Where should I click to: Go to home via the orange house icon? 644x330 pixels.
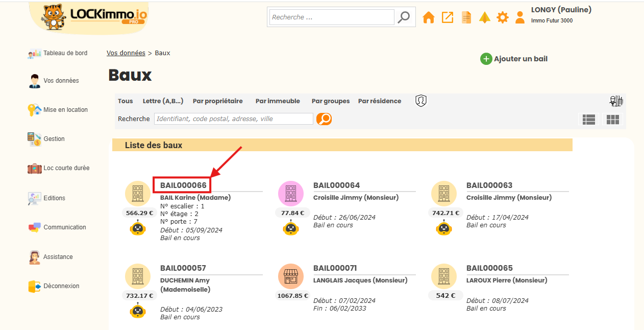click(429, 17)
